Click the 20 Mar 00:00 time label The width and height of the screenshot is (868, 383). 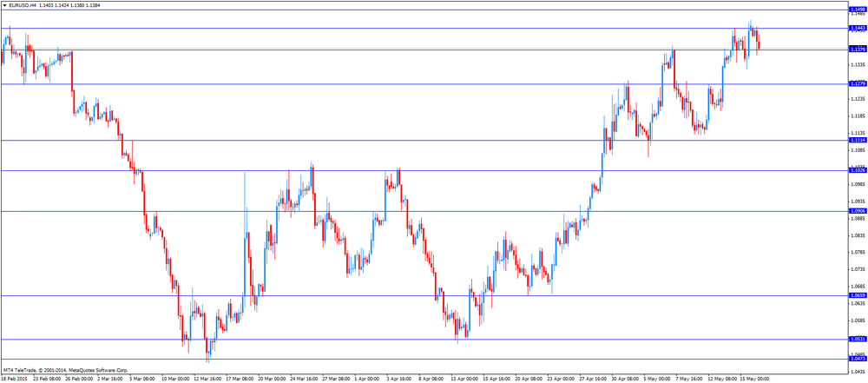tap(273, 379)
